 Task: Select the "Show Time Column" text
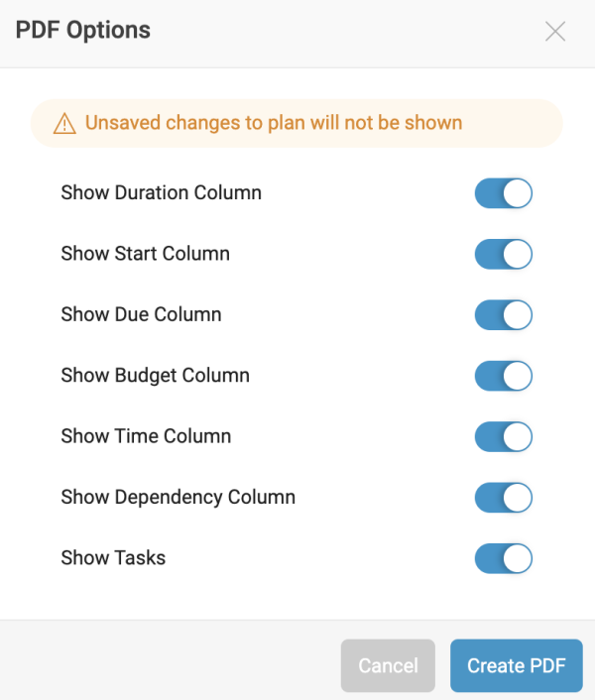pos(146,436)
